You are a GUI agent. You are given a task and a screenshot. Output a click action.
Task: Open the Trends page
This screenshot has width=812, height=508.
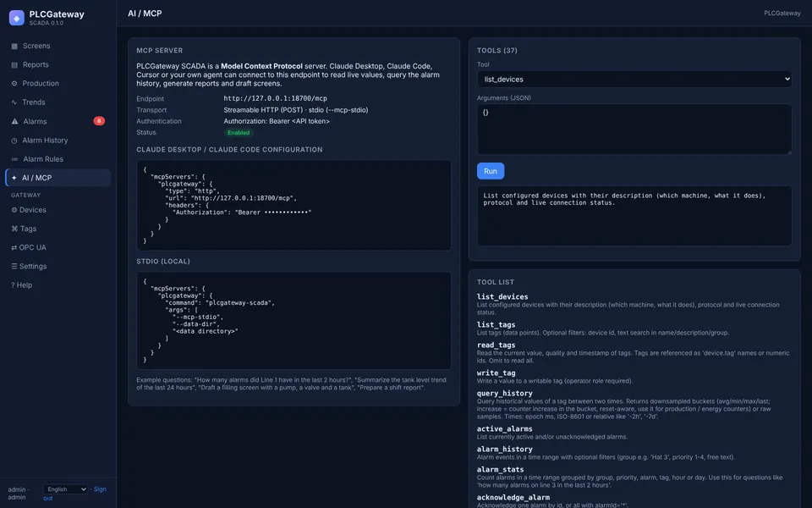click(58, 102)
